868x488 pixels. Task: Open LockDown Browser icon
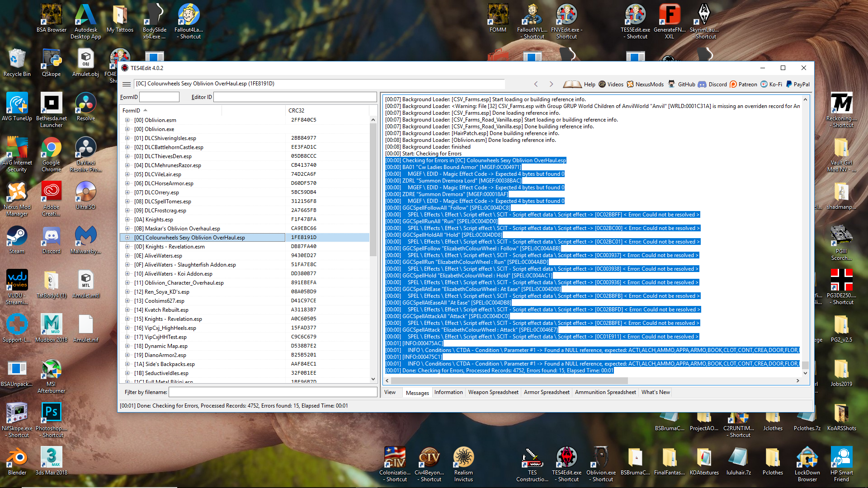coord(807,464)
